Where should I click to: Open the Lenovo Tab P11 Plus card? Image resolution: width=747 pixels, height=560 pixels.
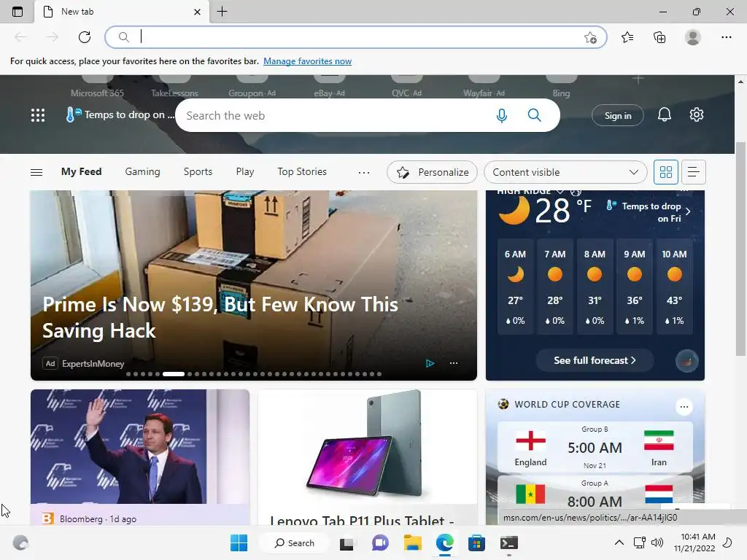368,457
